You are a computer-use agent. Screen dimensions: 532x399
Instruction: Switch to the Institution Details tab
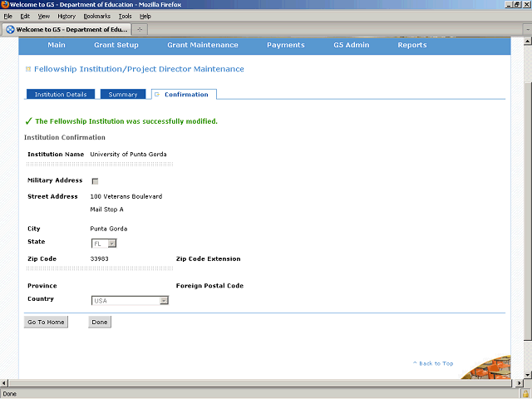(61, 94)
